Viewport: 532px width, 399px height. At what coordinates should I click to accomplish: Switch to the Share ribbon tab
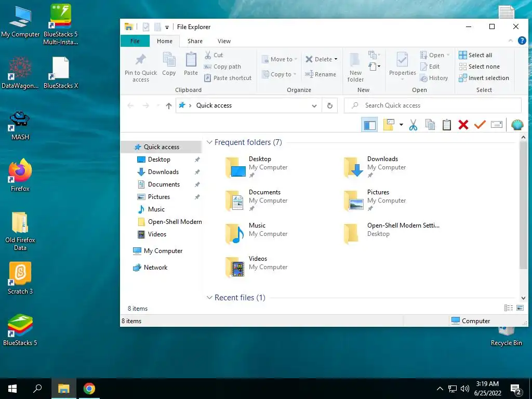click(x=195, y=41)
